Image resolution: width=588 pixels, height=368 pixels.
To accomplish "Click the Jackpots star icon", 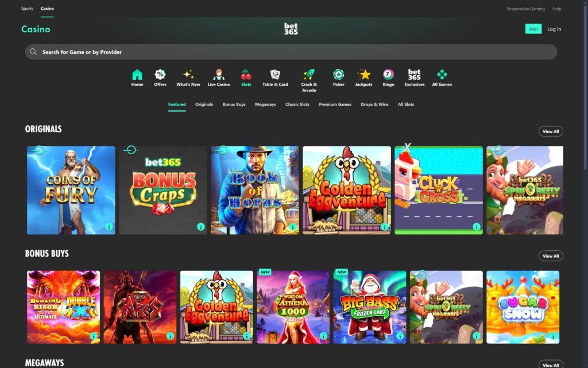I will tap(363, 75).
